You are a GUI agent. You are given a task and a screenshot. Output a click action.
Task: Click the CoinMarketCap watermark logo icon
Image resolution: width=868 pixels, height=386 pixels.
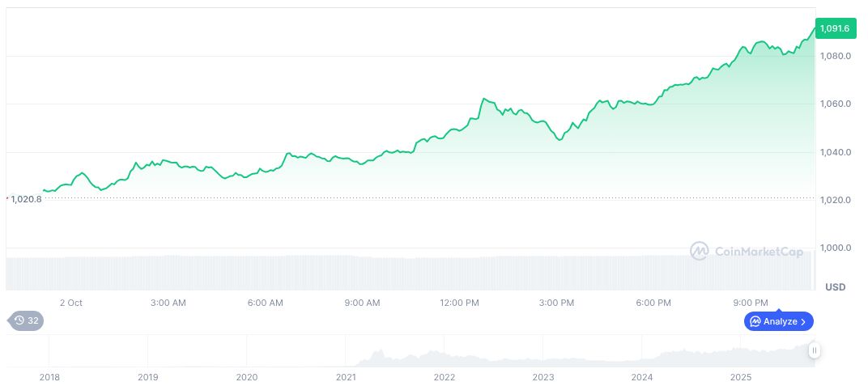coord(699,252)
